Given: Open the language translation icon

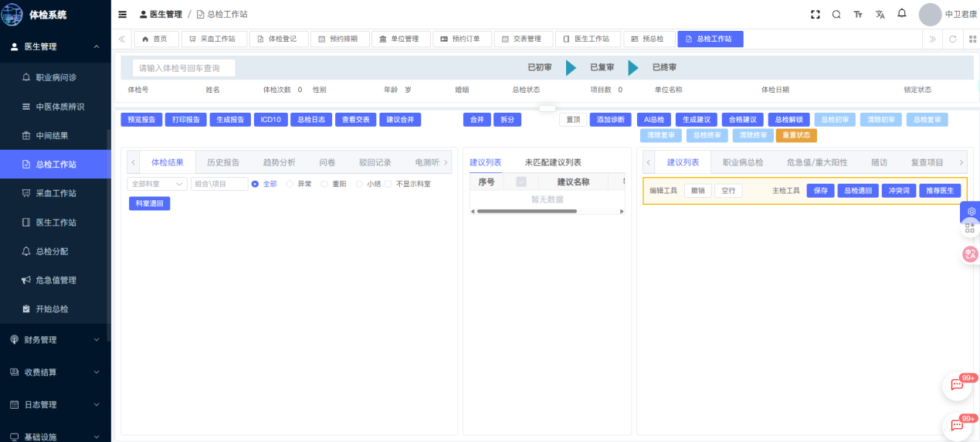Looking at the screenshot, I should (880, 15).
